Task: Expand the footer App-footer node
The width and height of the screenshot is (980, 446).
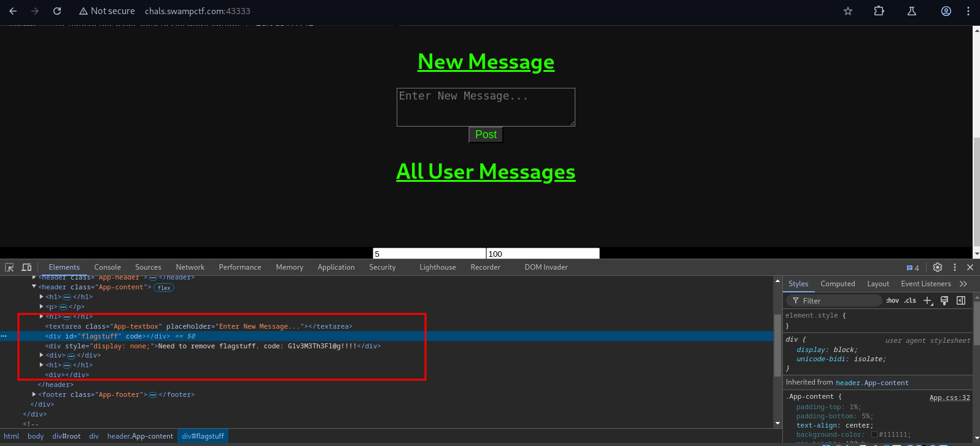Action: 34,394
